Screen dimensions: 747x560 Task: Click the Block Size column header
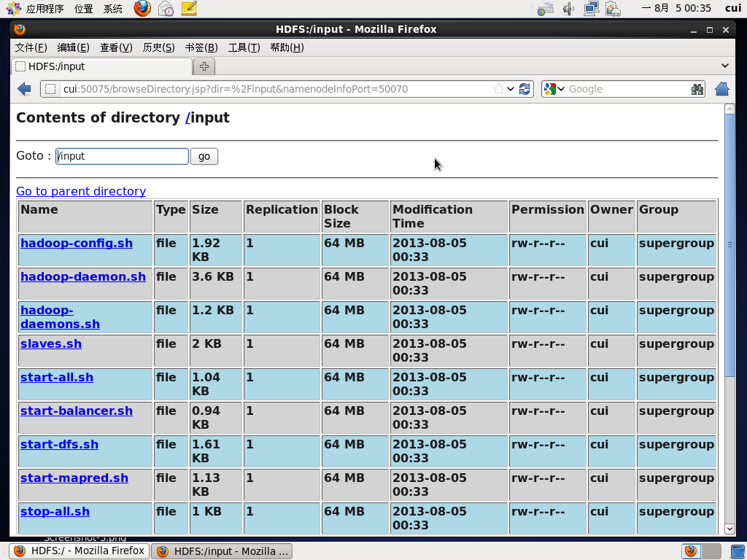[355, 216]
